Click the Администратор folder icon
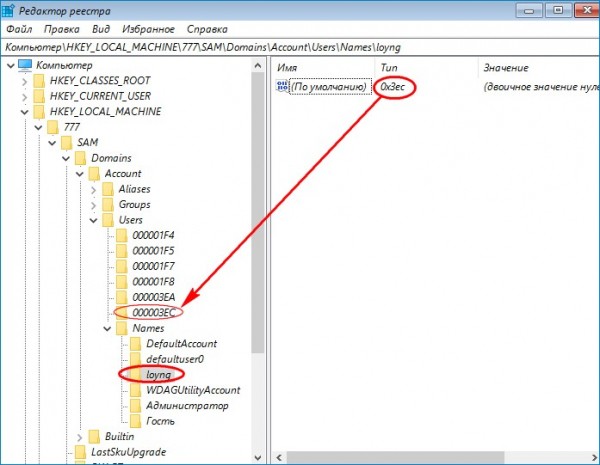600x465 pixels. (x=135, y=406)
